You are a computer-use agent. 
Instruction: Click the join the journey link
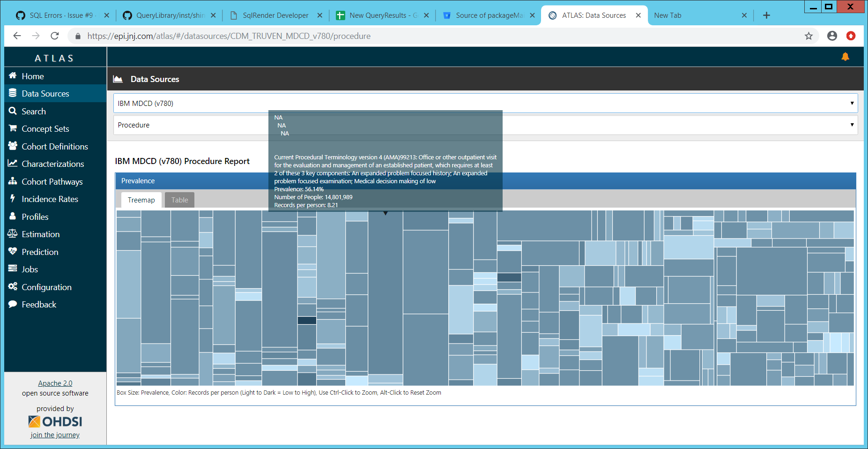[x=55, y=435]
